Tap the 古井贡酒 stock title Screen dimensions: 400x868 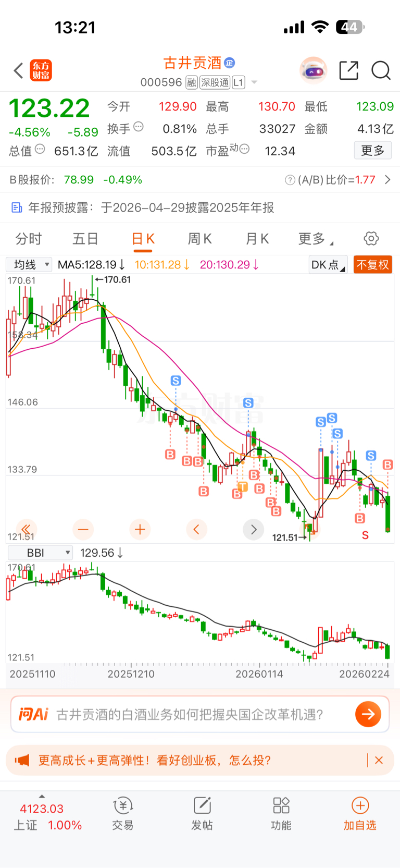(192, 63)
